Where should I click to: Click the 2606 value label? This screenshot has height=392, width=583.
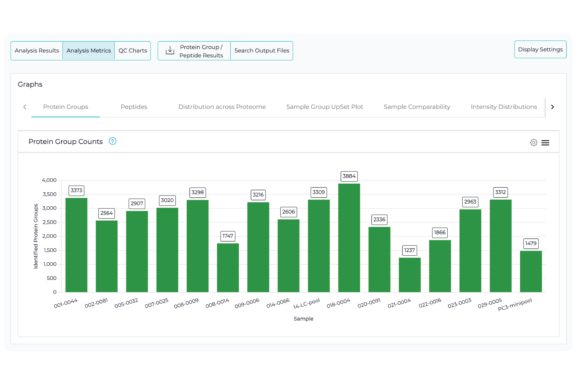pos(288,212)
